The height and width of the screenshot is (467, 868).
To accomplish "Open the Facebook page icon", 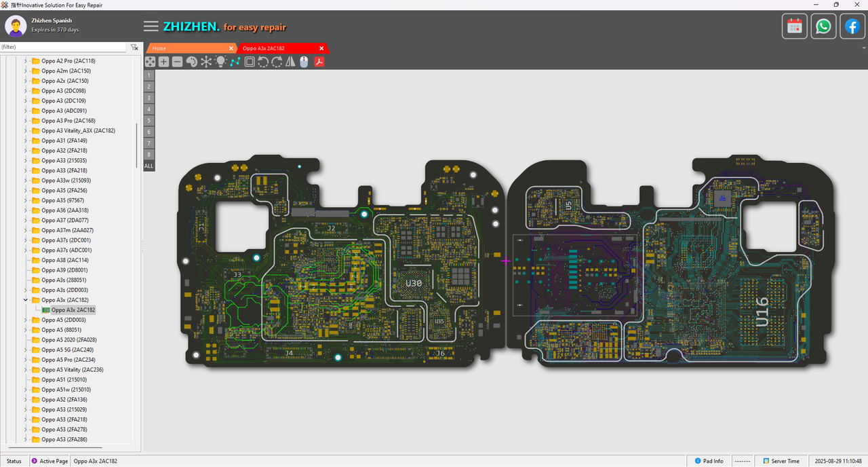I will pos(852,26).
